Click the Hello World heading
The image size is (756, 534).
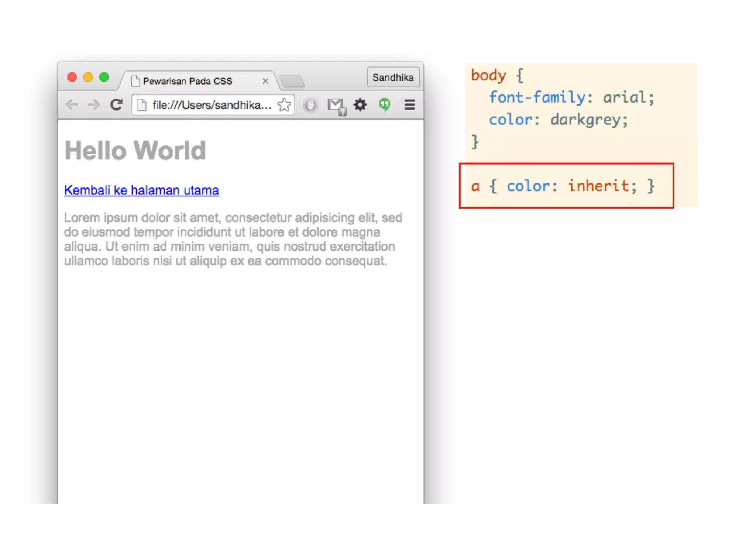(135, 151)
